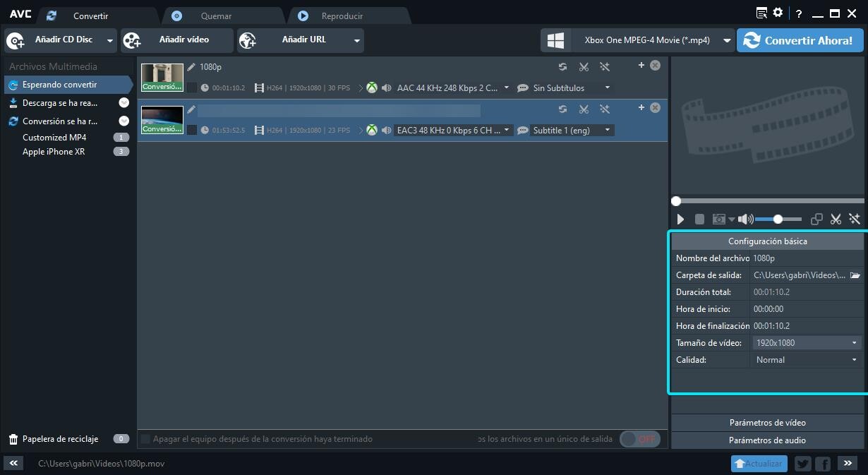The image size is (868, 475).
Task: Open Parámetros de audio panel
Action: pyautogui.click(x=767, y=440)
